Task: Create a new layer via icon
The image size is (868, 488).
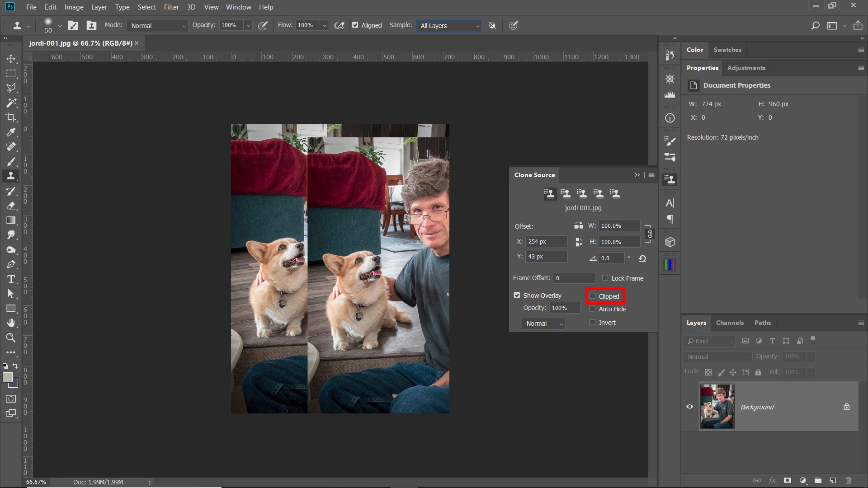Action: 833,480
